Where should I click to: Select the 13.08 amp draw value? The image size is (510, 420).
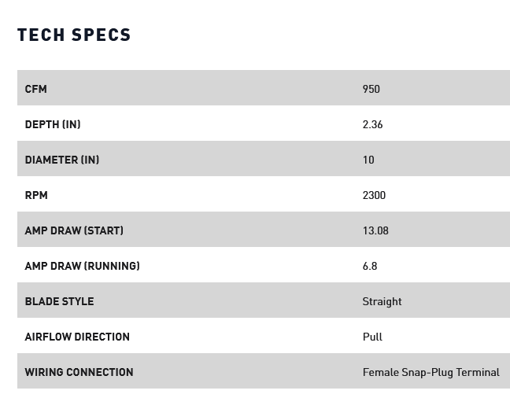tap(376, 230)
